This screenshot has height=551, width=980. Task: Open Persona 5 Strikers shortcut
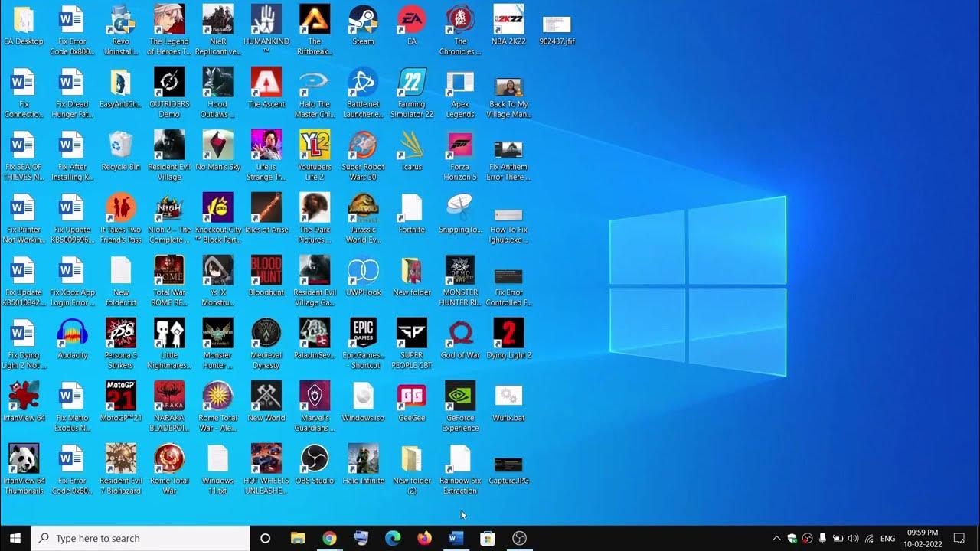click(121, 344)
